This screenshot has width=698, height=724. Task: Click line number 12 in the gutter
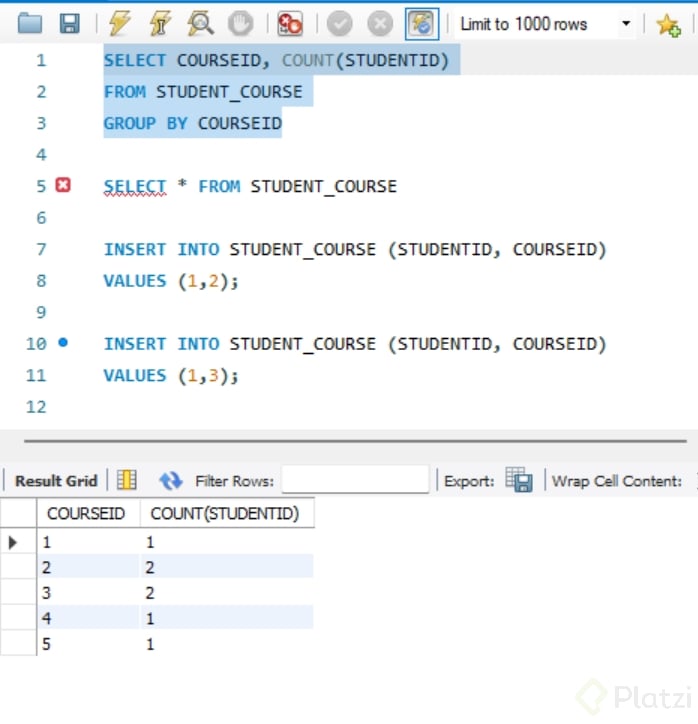[x=36, y=407]
